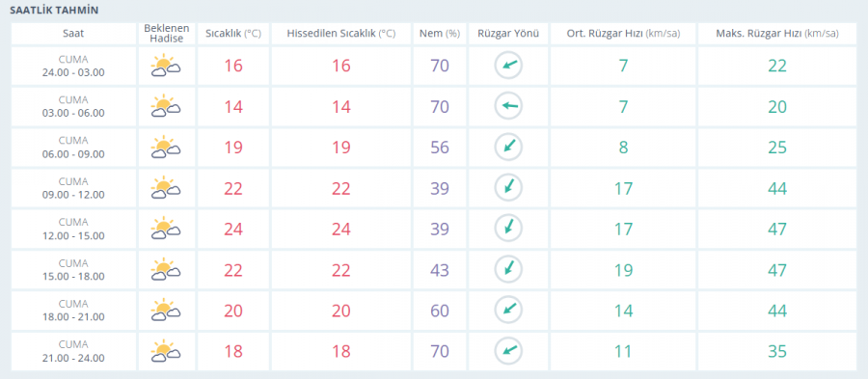Click partly cloudy icon for 24.00 - 03.00
Viewport: 868px width, 379px height.
[x=166, y=66]
